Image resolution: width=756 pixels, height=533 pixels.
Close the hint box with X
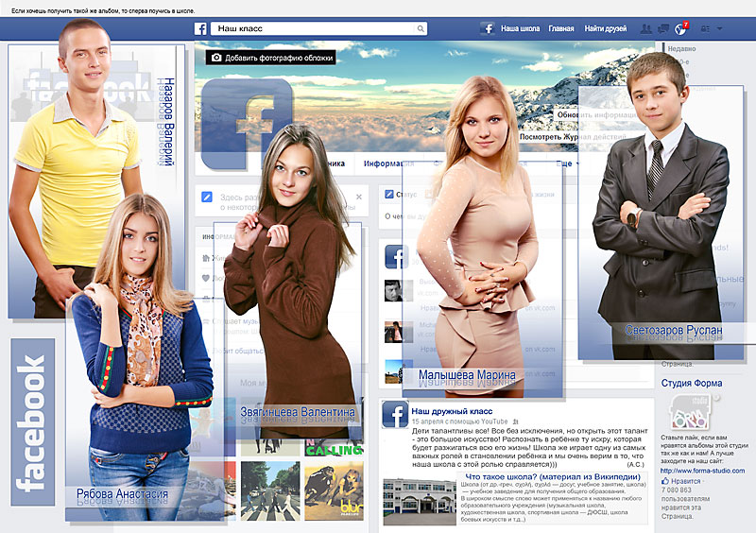(359, 197)
